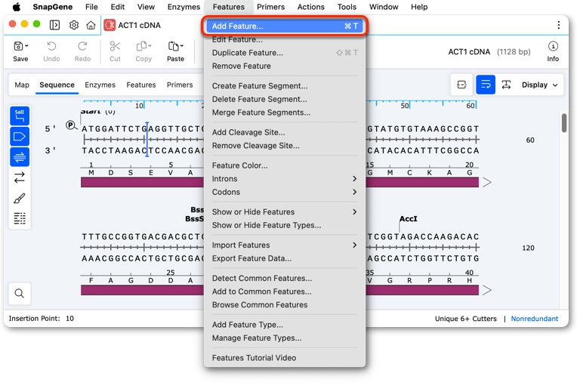This screenshot has height=392, width=577.
Task: Click the Paste clipboard icon
Action: (173, 46)
